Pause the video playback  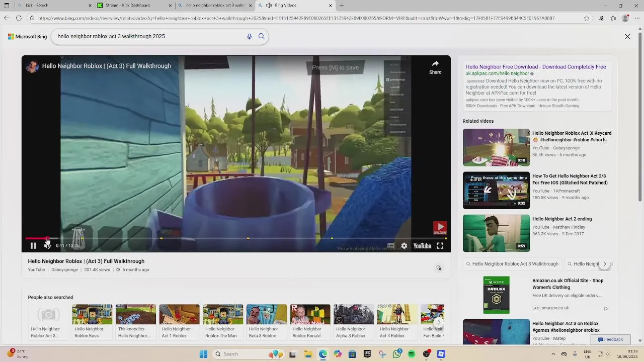(x=33, y=246)
